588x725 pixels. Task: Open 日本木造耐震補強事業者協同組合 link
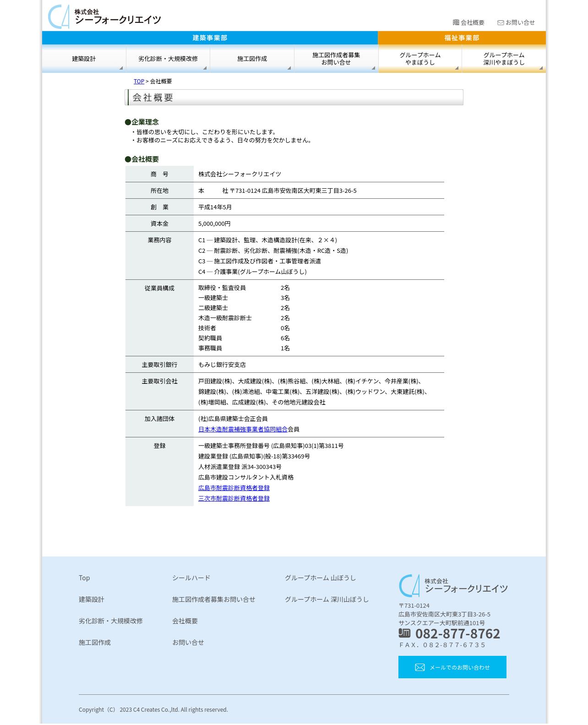pyautogui.click(x=243, y=430)
